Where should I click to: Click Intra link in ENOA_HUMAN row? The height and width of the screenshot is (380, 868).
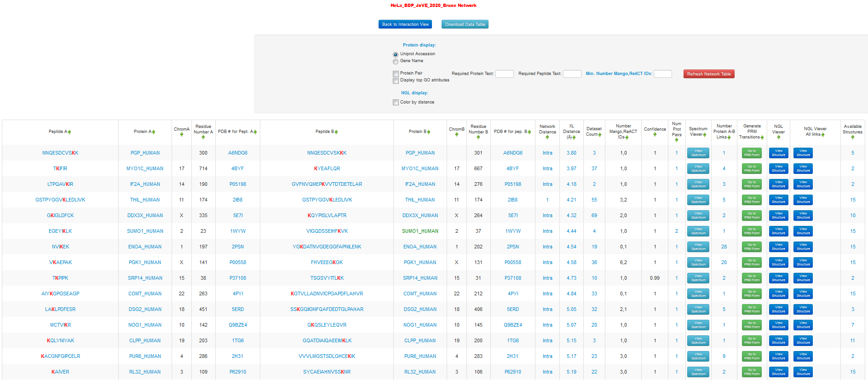(547, 247)
